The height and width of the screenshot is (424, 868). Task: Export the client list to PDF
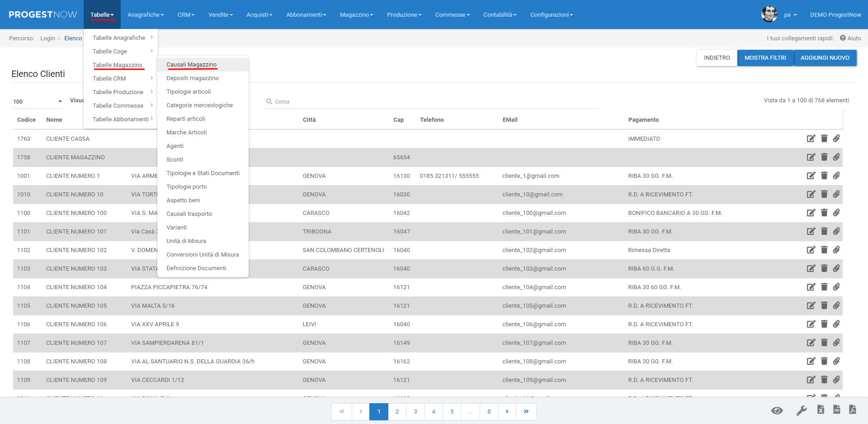(x=852, y=410)
